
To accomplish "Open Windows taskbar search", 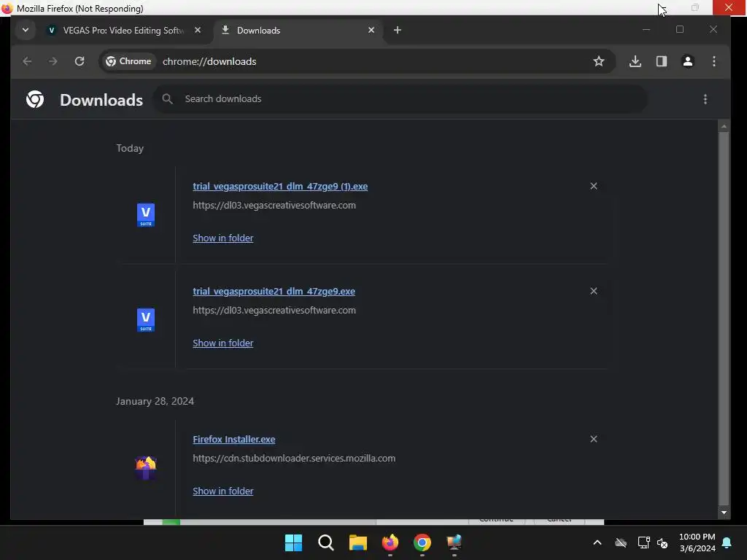I will [326, 542].
